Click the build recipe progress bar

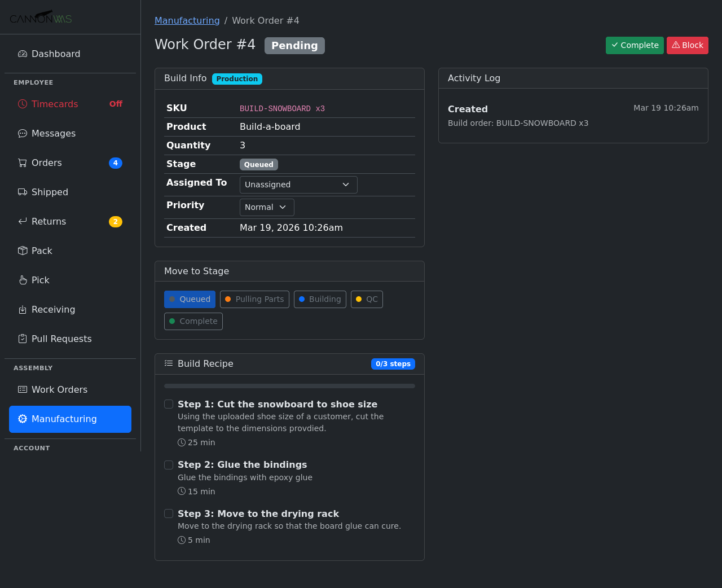point(289,386)
